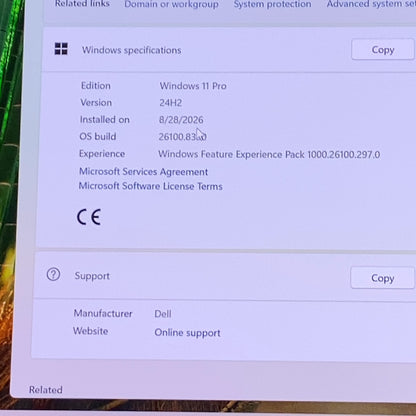416x416 pixels.
Task: Select the installed on date 8/28/2026
Action: tap(181, 120)
